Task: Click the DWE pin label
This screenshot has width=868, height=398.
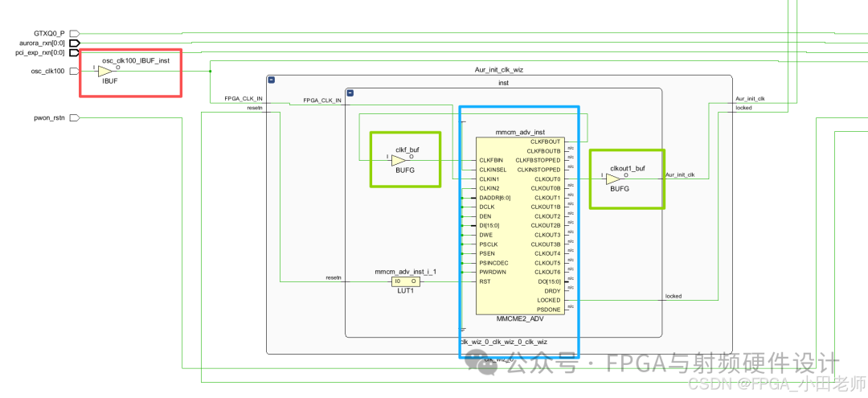Action: point(485,235)
